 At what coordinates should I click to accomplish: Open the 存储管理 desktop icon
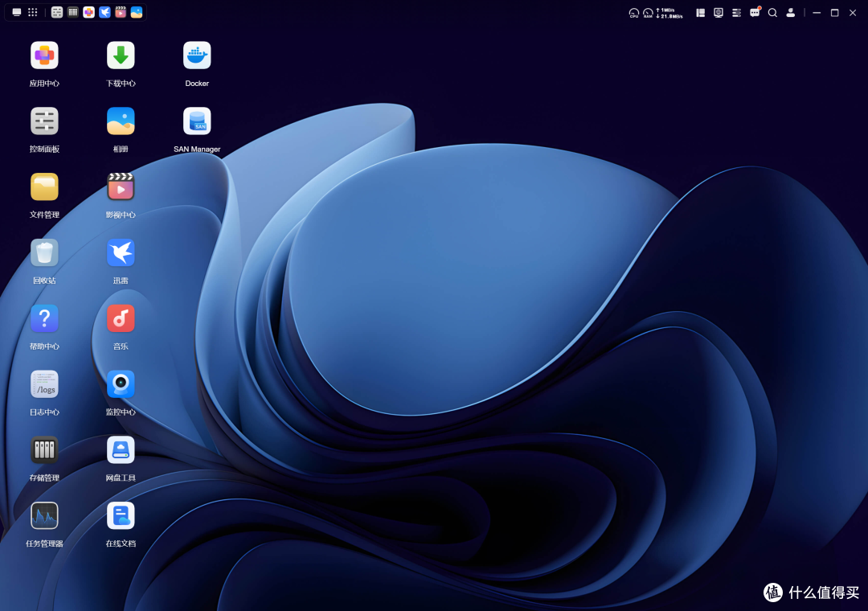click(44, 449)
